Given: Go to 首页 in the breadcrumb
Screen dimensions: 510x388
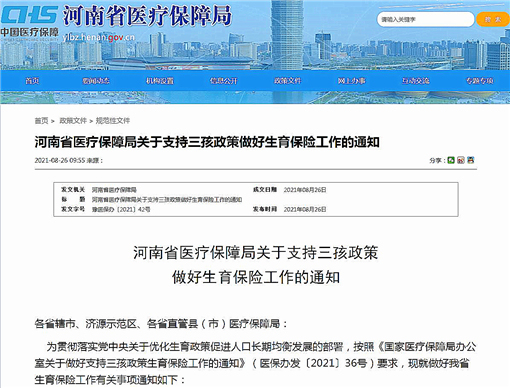Looking at the screenshot, I should coord(42,121).
